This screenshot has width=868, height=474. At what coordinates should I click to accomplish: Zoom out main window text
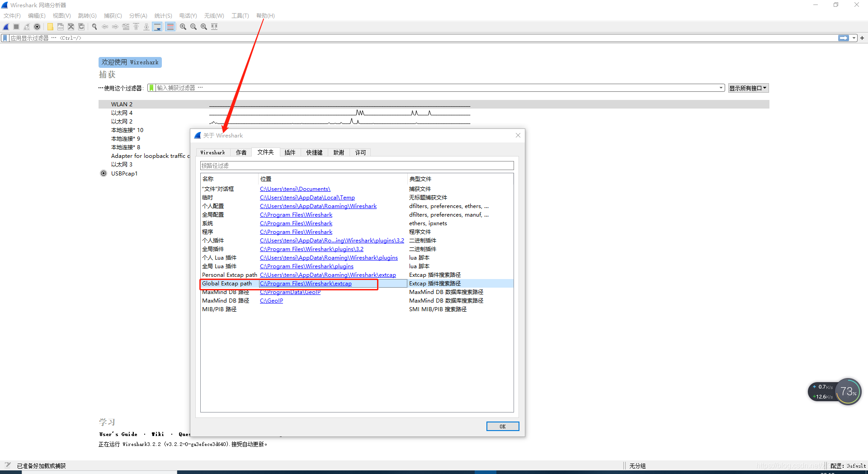193,27
